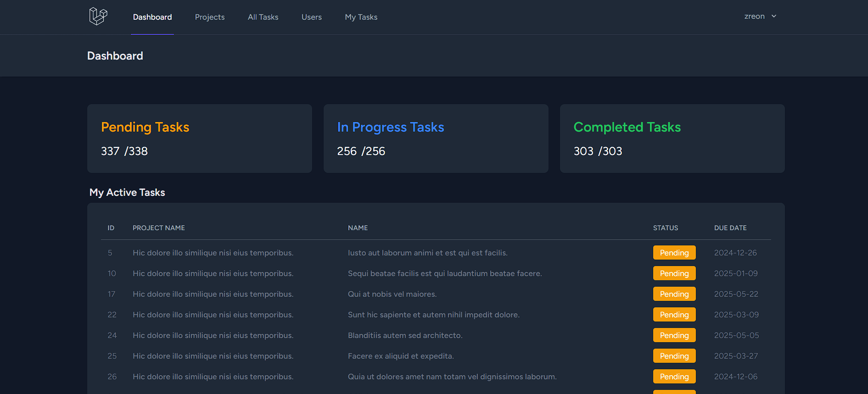Click the My Active Tasks heading

(127, 192)
